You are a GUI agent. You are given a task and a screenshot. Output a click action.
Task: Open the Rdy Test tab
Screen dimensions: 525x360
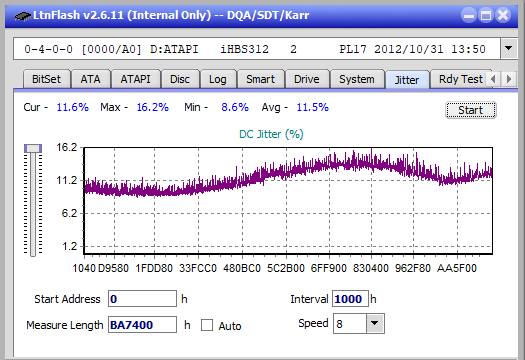(461, 79)
